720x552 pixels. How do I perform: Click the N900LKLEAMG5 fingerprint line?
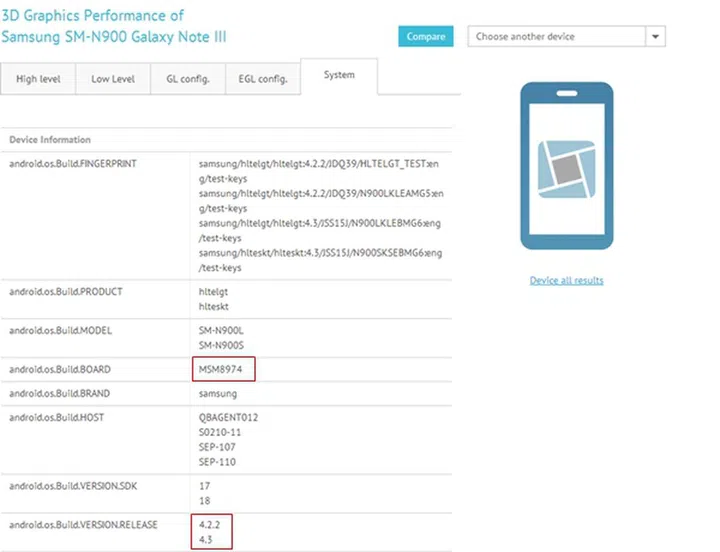321,201
